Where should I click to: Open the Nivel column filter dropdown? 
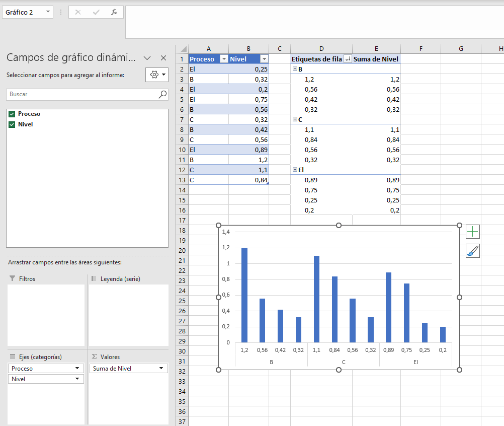[264, 59]
